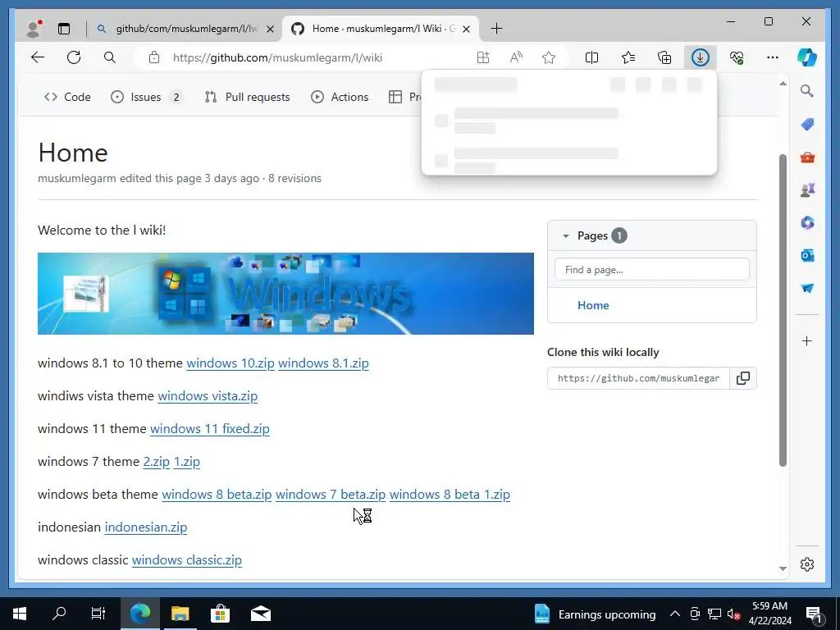Download windows 7 beta.zip link
The width and height of the screenshot is (840, 630).
tap(331, 494)
